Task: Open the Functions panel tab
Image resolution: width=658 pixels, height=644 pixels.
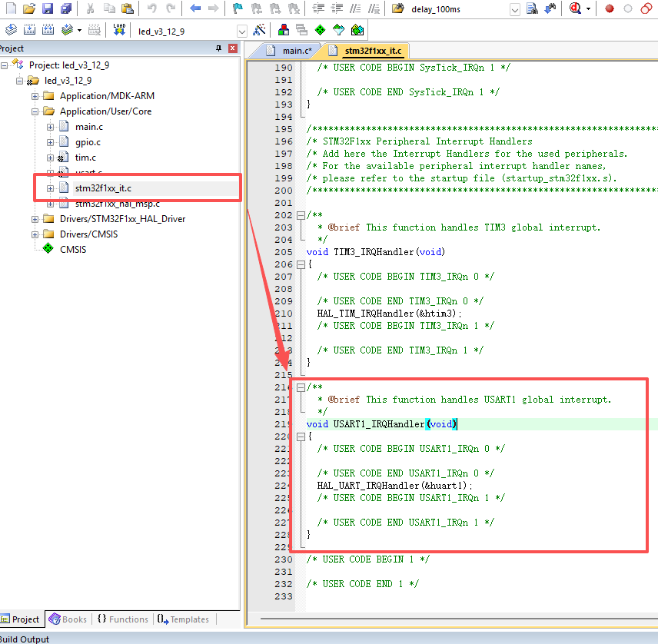Action: pos(123,619)
